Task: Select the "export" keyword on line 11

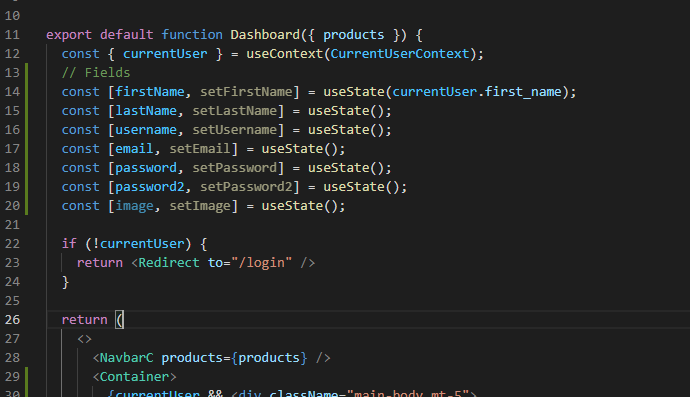Action: coord(69,35)
